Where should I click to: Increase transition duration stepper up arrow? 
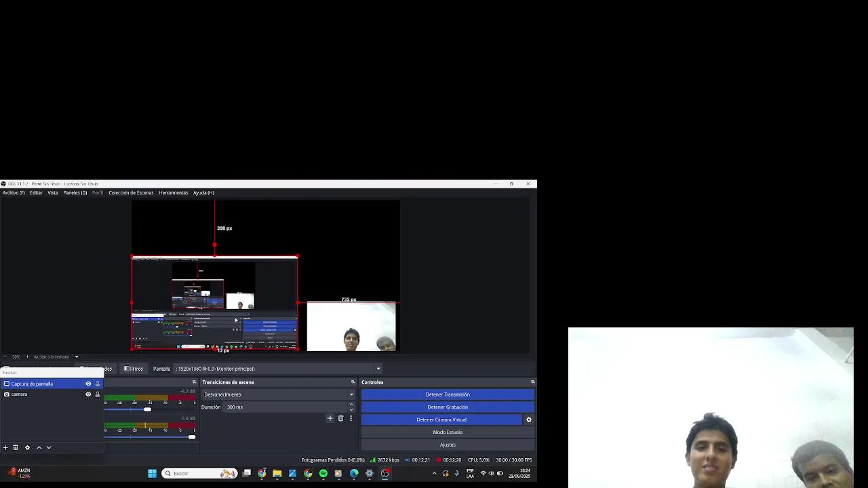tap(351, 405)
